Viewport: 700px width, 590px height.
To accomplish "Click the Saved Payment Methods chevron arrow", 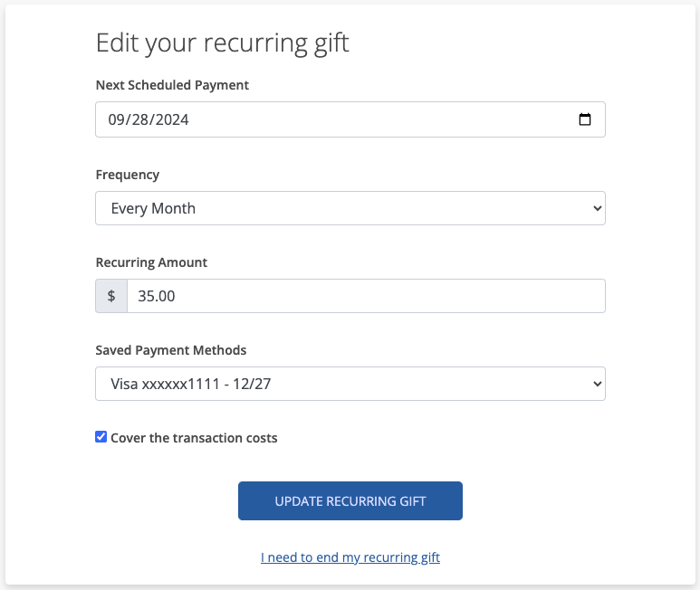I will click(x=597, y=384).
